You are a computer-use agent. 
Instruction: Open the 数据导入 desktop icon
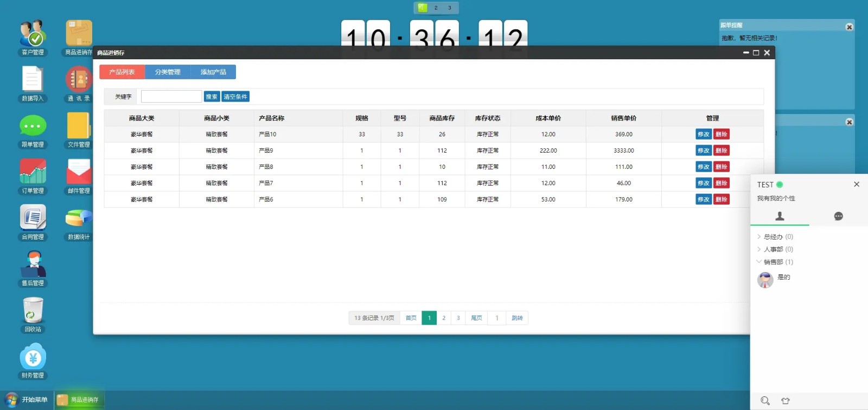33,80
